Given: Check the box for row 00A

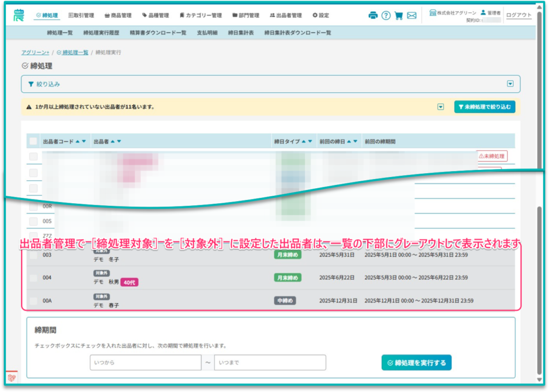Looking at the screenshot, I should [33, 300].
